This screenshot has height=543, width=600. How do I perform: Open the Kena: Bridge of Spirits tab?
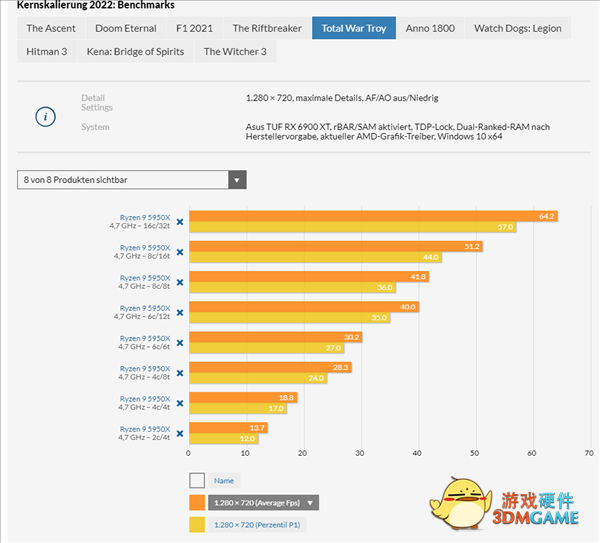(136, 51)
